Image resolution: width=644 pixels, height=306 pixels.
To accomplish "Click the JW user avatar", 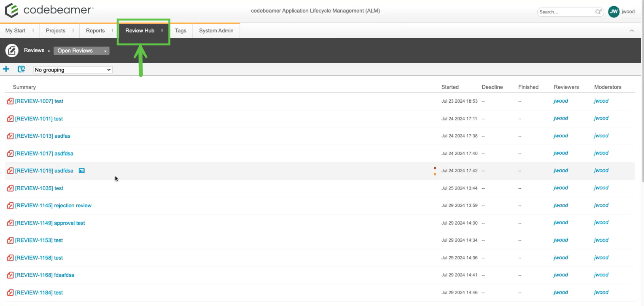I will [x=614, y=11].
